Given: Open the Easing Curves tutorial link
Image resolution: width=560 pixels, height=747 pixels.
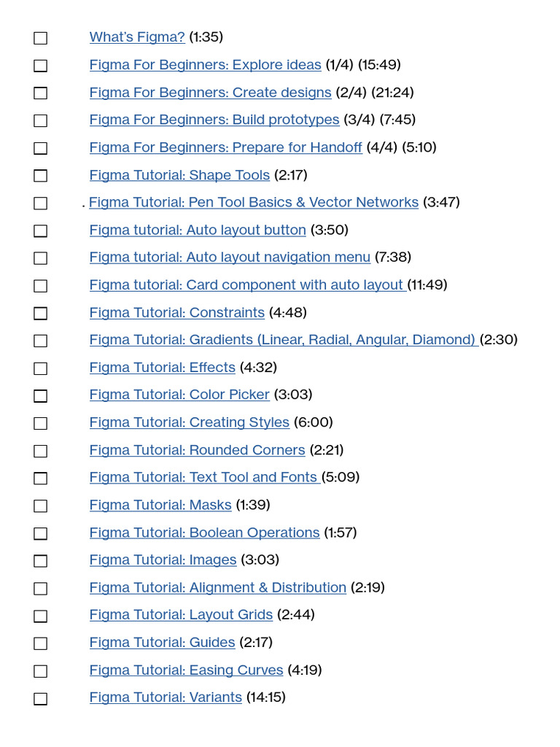Looking at the screenshot, I should (x=186, y=670).
